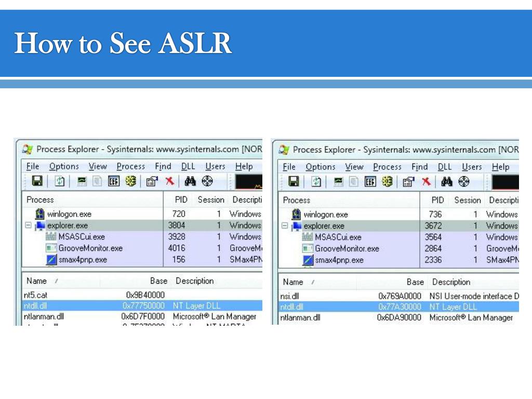Image resolution: width=532 pixels, height=399 pixels.
Task: Click base address 0x769A0000
Action: pyautogui.click(x=400, y=296)
